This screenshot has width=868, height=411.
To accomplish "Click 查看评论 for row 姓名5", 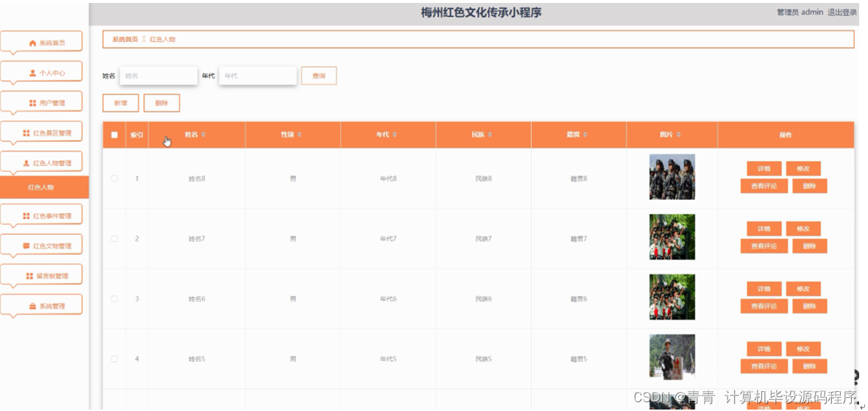I will coord(764,366).
